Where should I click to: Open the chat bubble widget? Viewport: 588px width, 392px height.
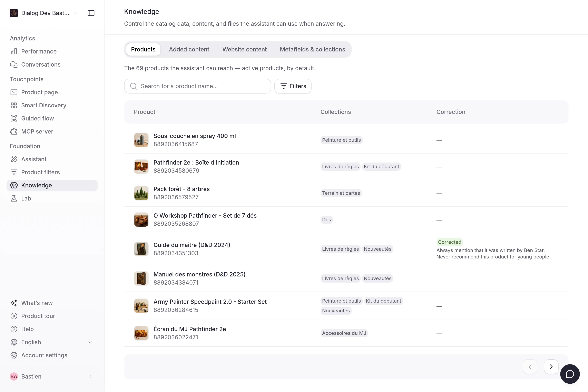[x=570, y=374]
